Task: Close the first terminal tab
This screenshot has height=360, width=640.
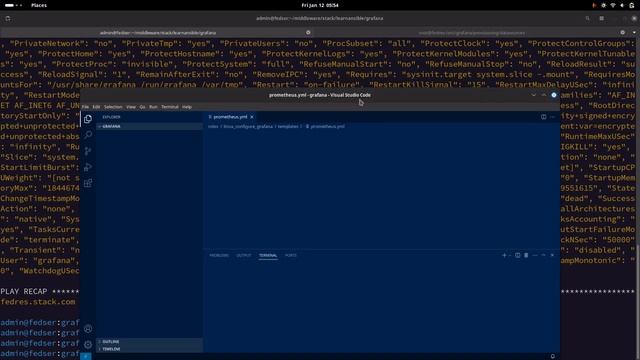Action: pyautogui.click(x=308, y=33)
